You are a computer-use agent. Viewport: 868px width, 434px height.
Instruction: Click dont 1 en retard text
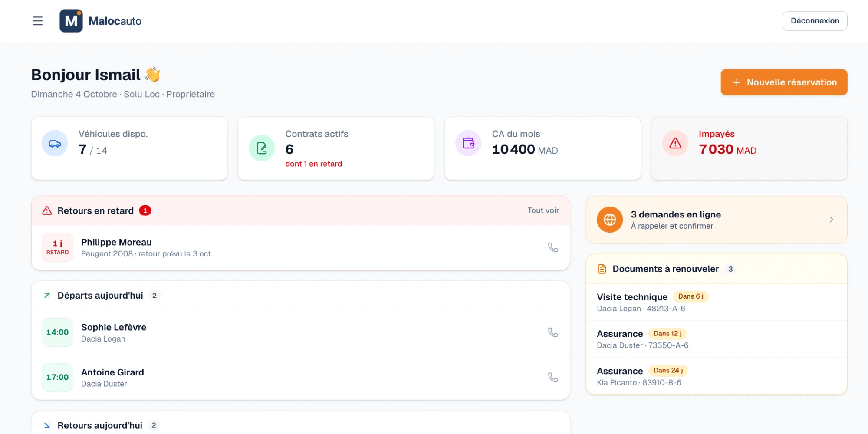click(x=313, y=164)
